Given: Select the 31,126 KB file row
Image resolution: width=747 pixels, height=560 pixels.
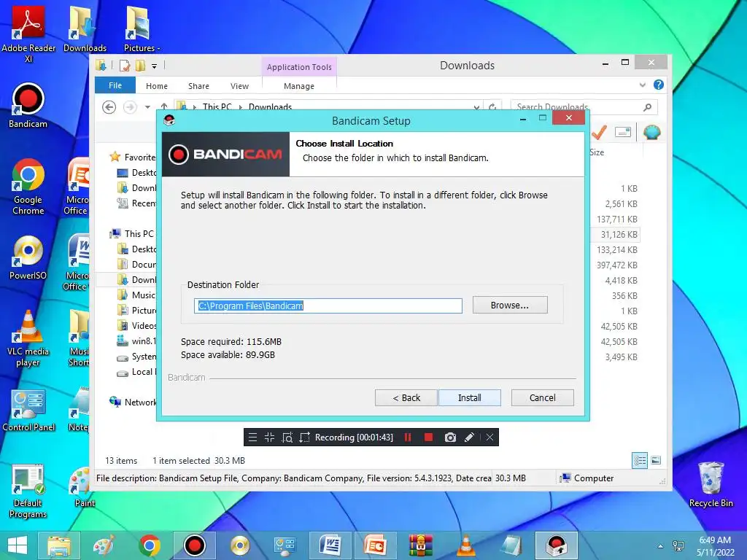Looking at the screenshot, I should tap(616, 234).
